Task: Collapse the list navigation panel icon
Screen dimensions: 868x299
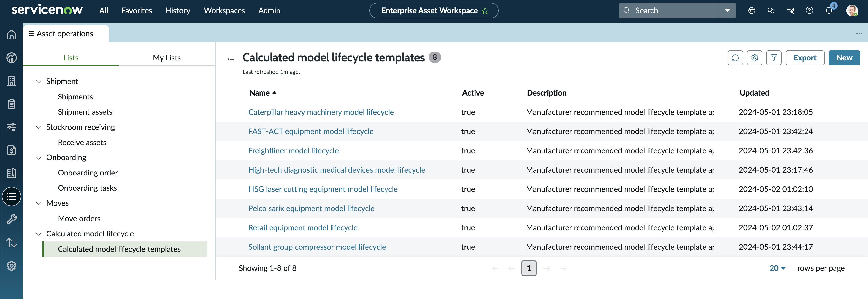Action: (231, 59)
